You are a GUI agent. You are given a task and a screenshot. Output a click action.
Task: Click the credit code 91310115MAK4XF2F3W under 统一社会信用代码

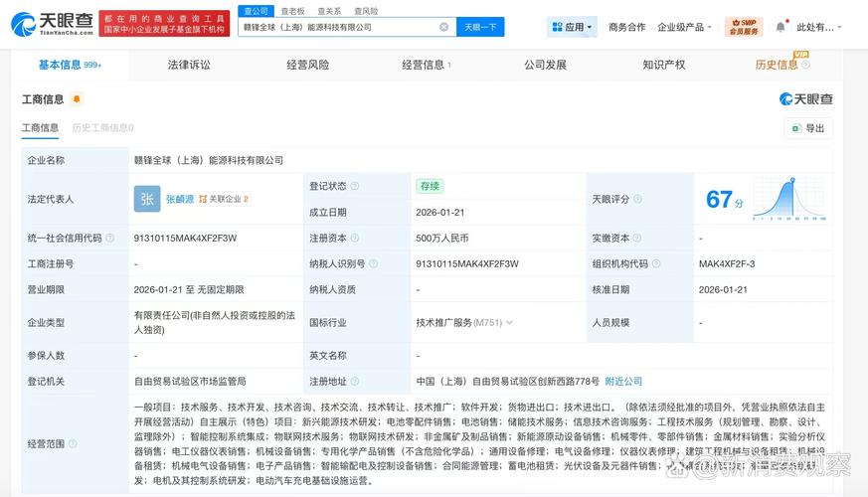[x=186, y=238]
